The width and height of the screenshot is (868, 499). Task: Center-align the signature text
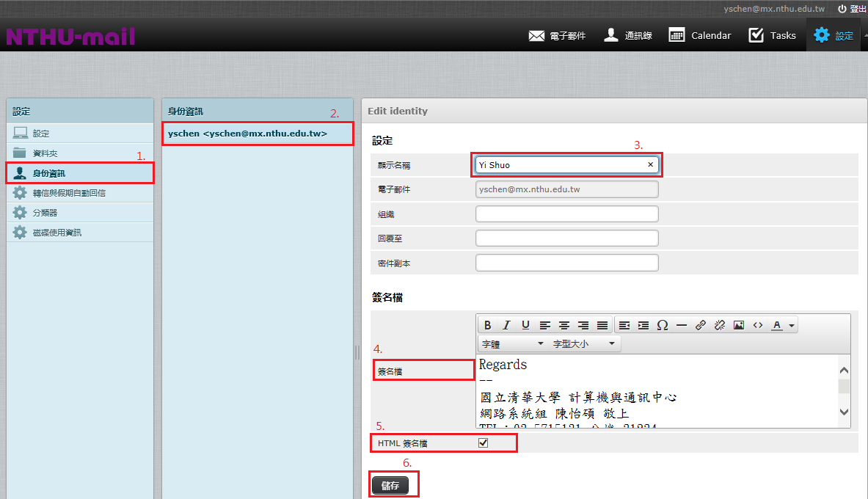(x=564, y=325)
